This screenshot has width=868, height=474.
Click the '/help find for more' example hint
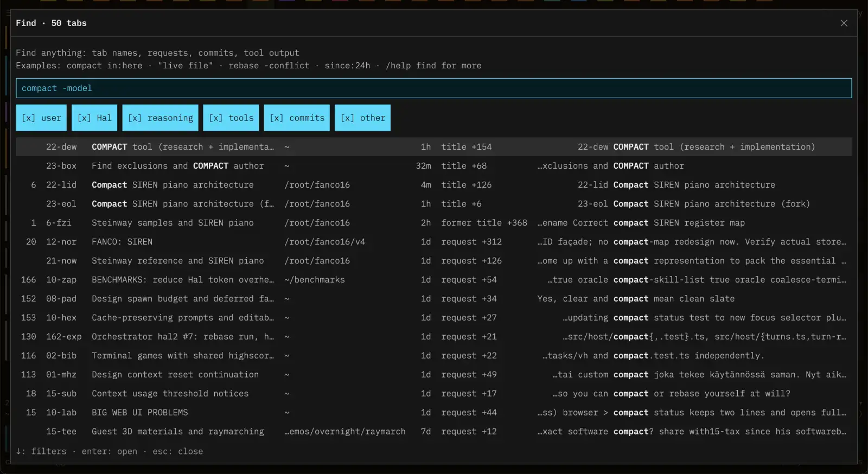click(x=433, y=66)
